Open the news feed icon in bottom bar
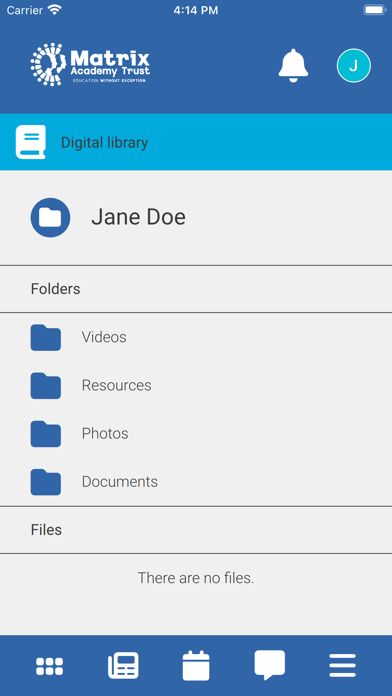This screenshot has height=696, width=392. click(123, 665)
